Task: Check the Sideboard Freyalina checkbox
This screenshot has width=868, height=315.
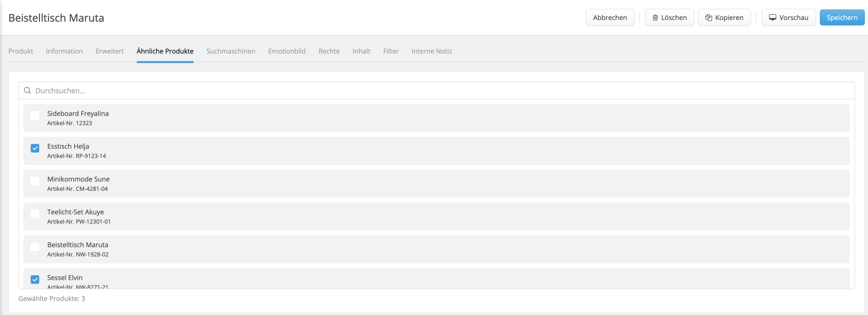Action: point(35,116)
